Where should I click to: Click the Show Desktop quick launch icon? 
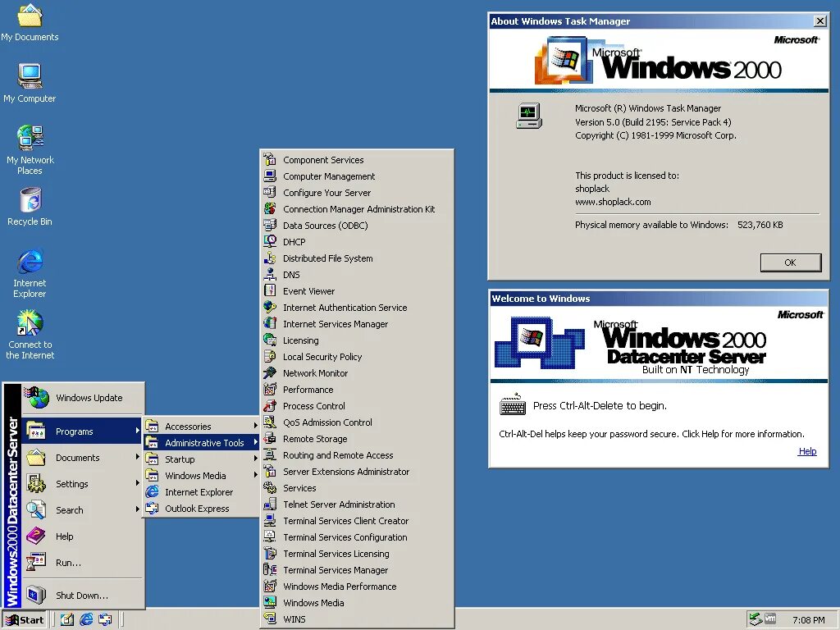(67, 620)
